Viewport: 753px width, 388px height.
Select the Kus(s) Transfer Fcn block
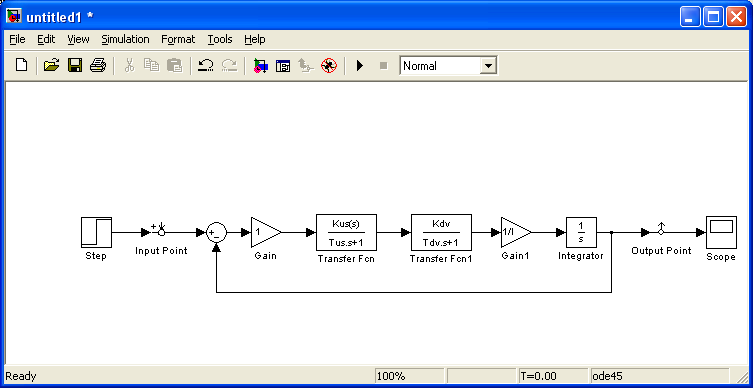346,232
